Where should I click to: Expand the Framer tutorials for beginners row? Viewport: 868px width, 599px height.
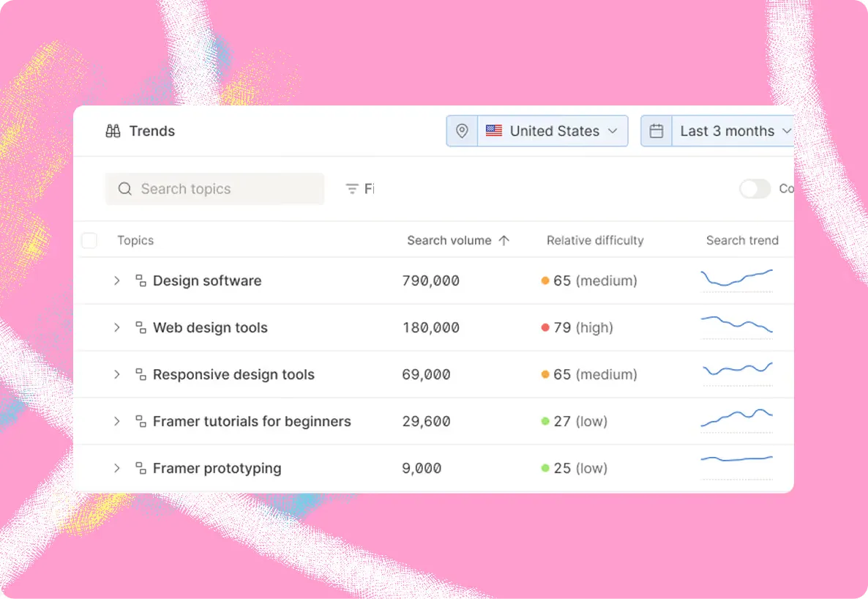click(x=117, y=421)
